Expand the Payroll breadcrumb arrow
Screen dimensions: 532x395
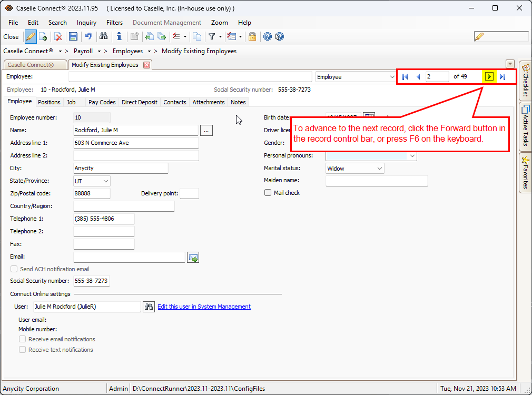click(99, 51)
